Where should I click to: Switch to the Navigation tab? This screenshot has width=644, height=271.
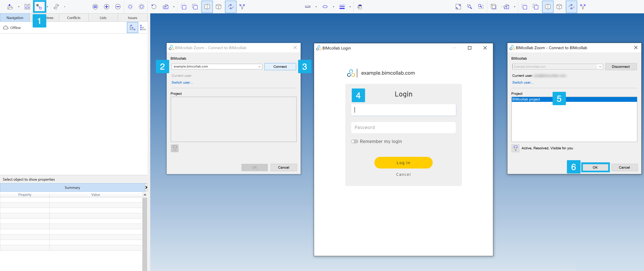(15, 17)
